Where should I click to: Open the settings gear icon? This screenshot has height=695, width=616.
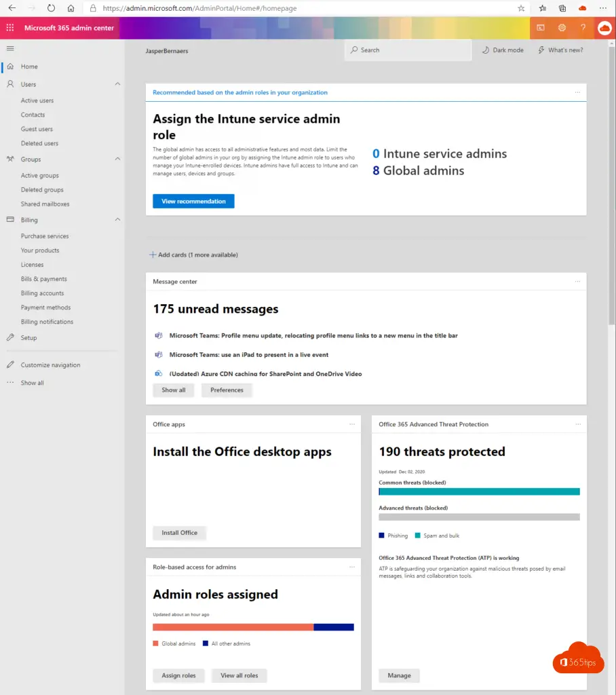(x=562, y=28)
